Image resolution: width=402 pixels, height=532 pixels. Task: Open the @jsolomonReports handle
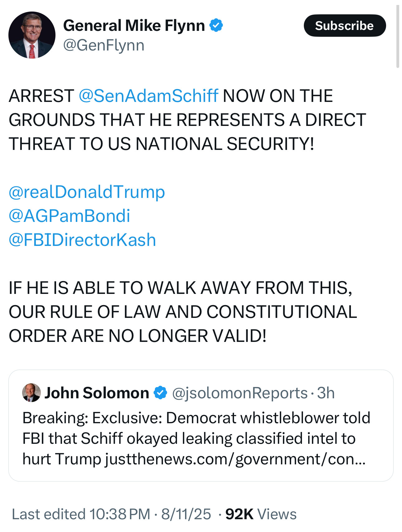tap(240, 393)
